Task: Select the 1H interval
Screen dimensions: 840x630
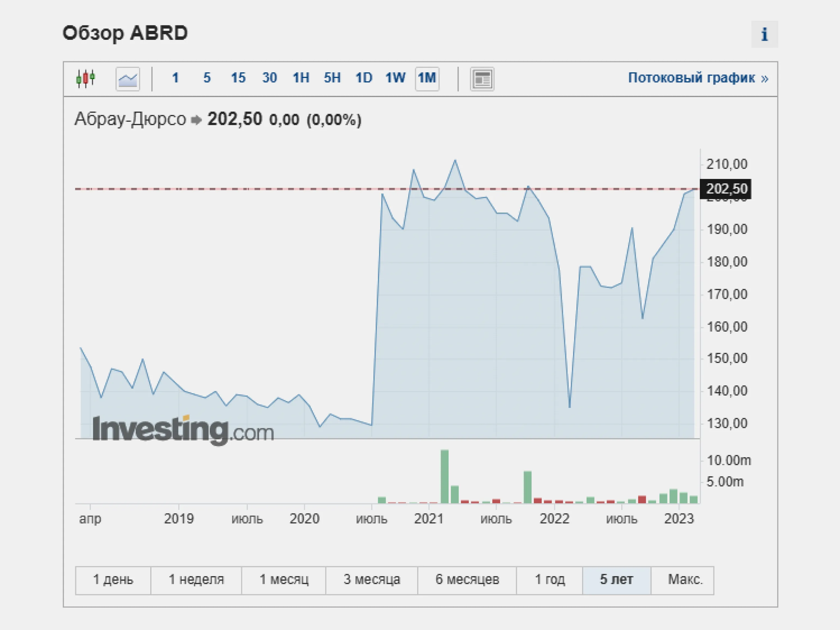Action: coord(301,78)
